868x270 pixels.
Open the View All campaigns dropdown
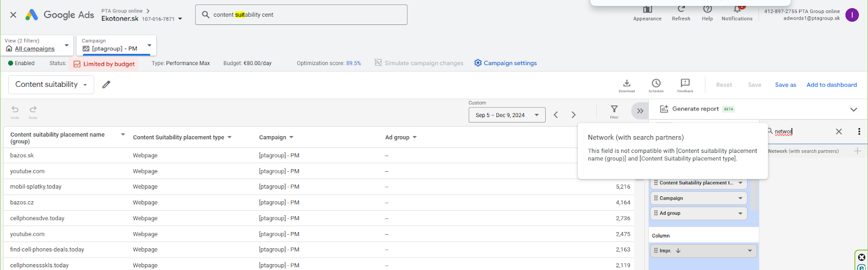[x=37, y=45]
